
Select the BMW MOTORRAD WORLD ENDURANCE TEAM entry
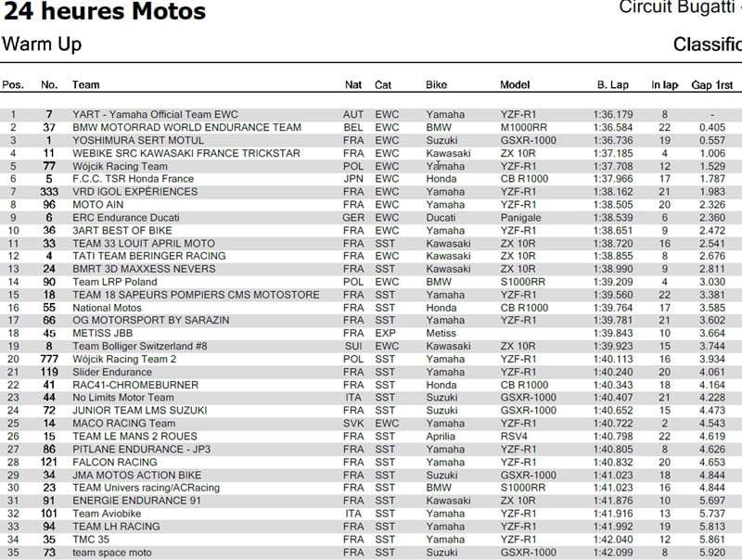coord(186,127)
